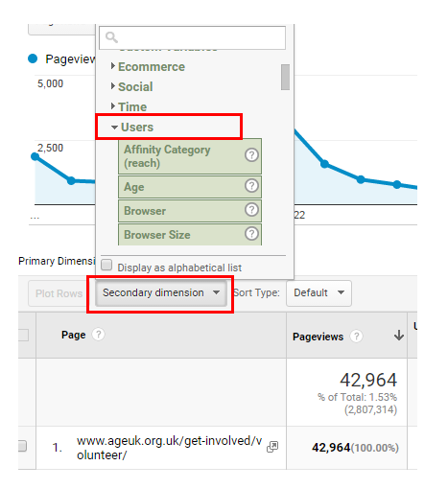Select the Browser Size dimension
The height and width of the screenshot is (489, 448).
click(190, 235)
